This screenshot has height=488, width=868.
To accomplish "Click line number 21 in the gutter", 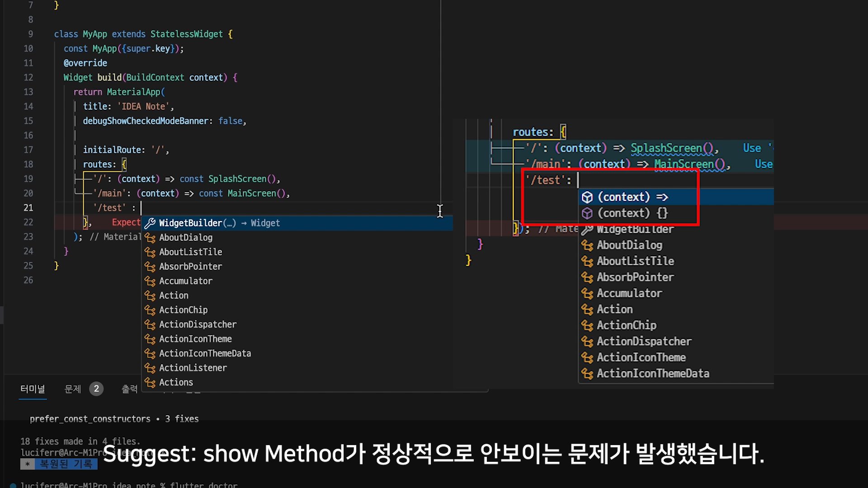I will [x=28, y=208].
